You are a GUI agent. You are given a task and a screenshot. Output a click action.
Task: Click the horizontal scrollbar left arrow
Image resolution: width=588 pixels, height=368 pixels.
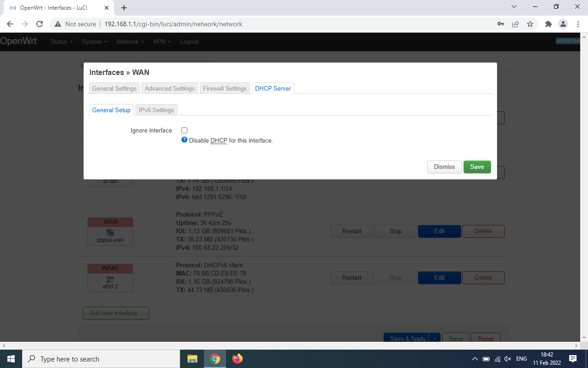[x=3, y=345]
